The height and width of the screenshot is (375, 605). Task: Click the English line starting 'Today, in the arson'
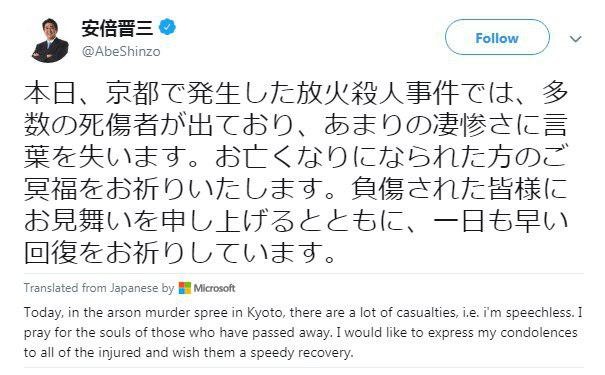[x=303, y=312]
